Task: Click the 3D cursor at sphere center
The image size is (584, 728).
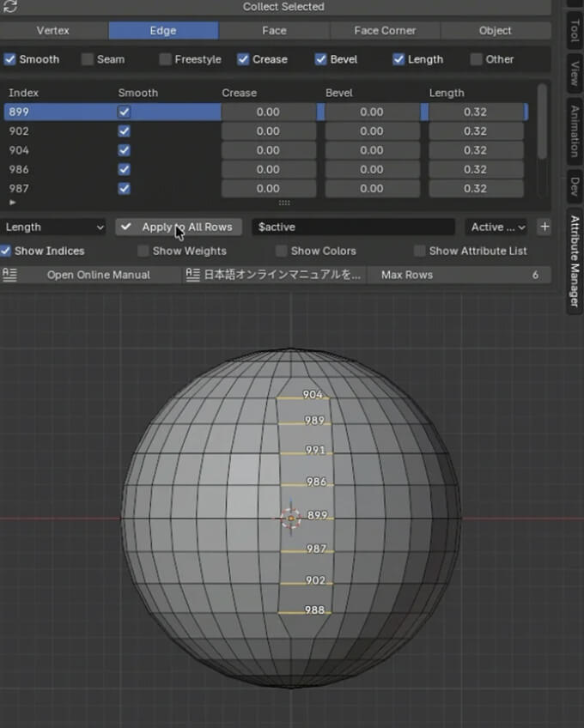Action: [x=290, y=518]
